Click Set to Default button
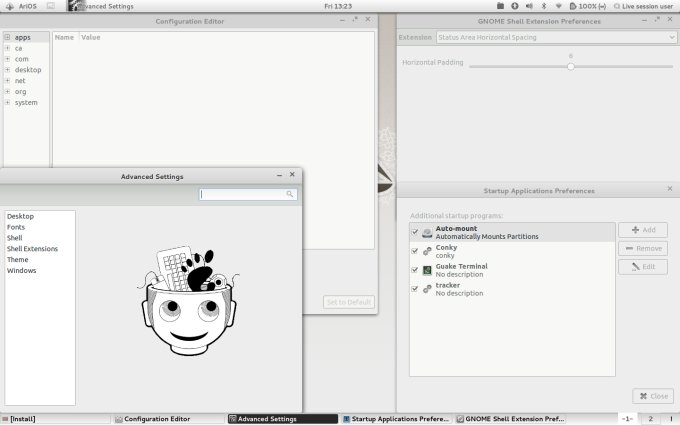680x425 pixels. pyautogui.click(x=349, y=302)
